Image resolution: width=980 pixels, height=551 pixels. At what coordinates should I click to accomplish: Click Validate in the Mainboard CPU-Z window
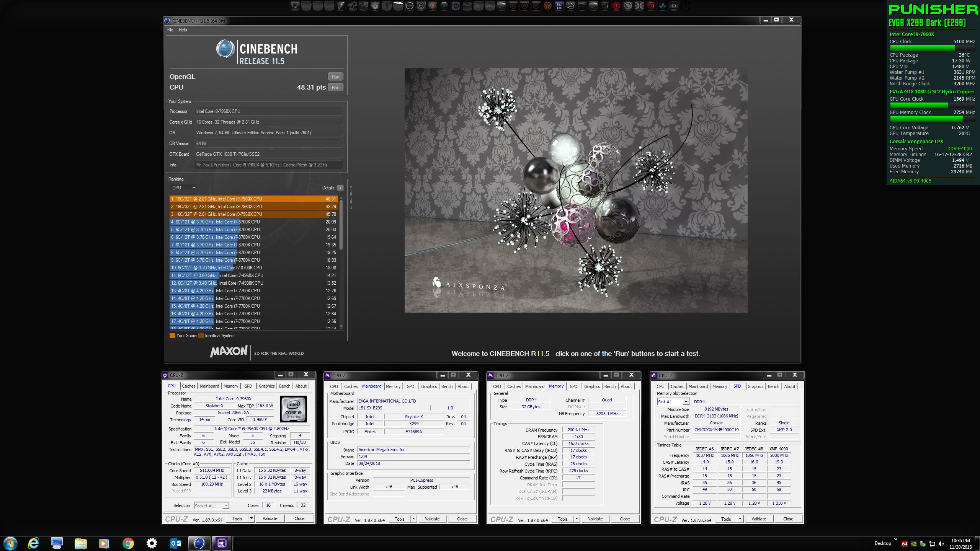[432, 519]
